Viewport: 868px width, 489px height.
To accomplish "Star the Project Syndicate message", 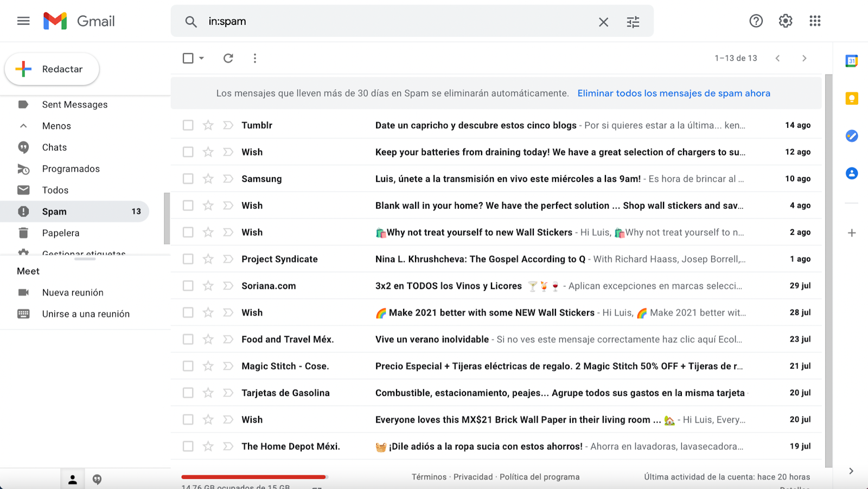I will point(208,259).
